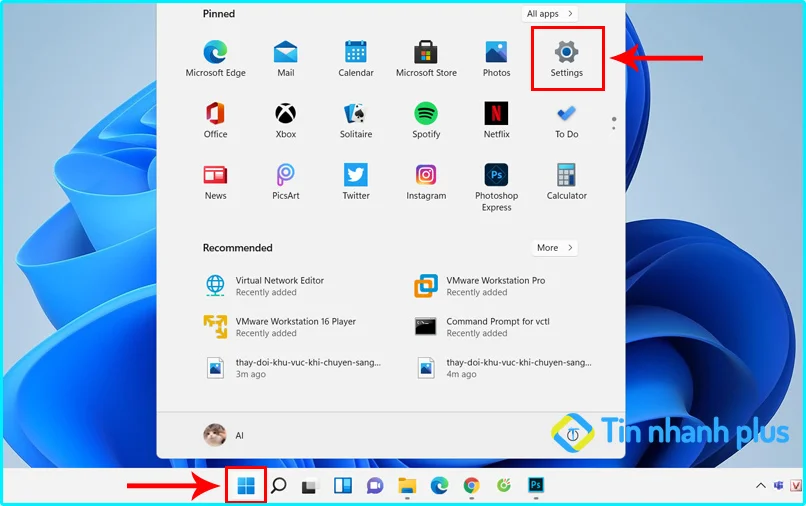The image size is (806, 506).
Task: Open the Widgets panel
Action: (343, 485)
